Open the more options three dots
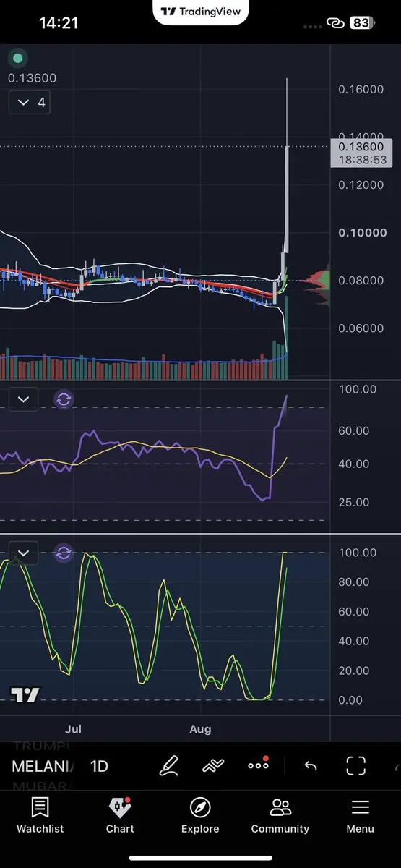The width and height of the screenshot is (401, 868). click(258, 765)
